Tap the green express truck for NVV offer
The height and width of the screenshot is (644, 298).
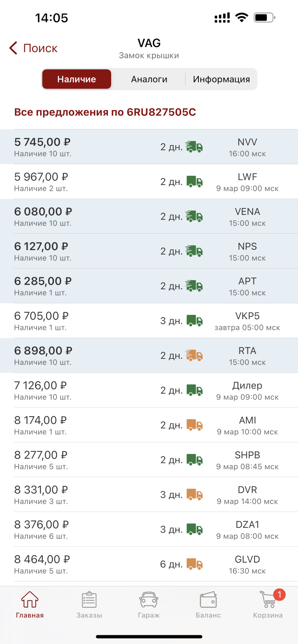[x=194, y=147]
